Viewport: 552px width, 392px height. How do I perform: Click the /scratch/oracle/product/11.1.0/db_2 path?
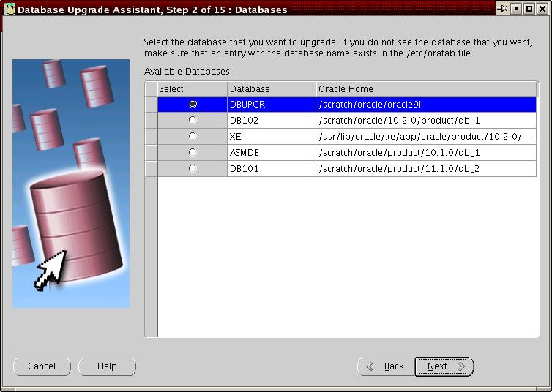click(426, 169)
